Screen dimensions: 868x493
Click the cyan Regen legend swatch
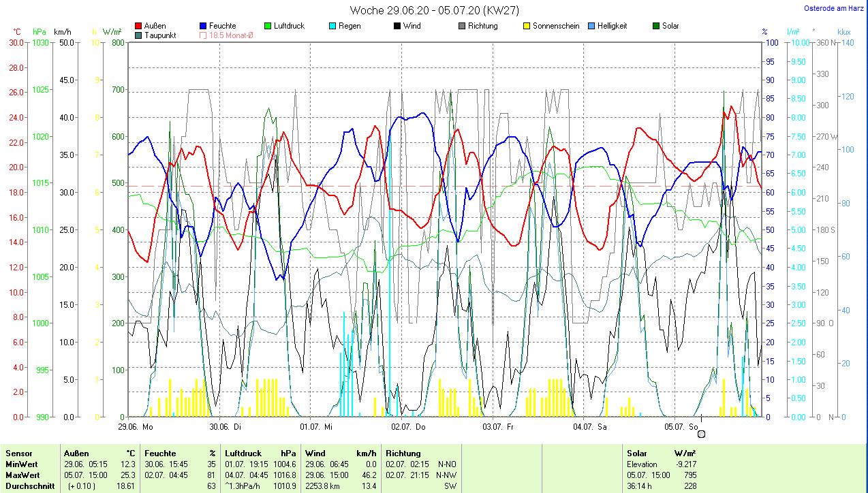332,26
